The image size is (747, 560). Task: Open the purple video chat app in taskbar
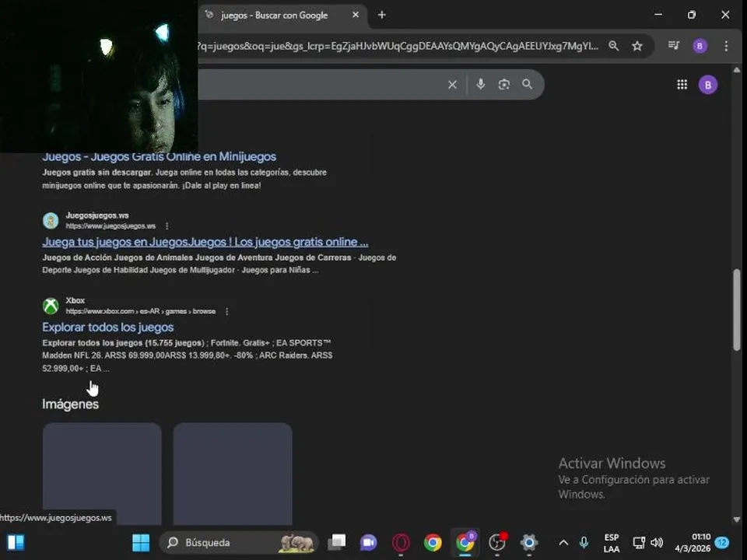coord(368,542)
